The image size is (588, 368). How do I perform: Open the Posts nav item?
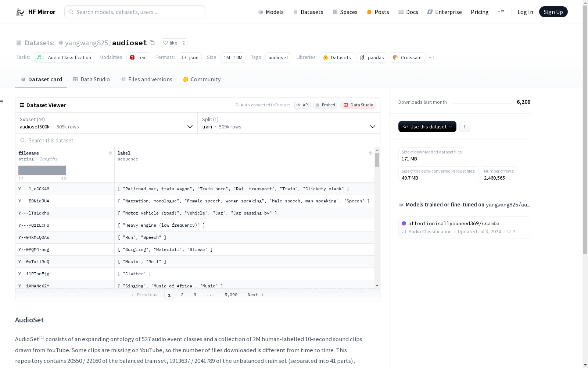point(378,12)
